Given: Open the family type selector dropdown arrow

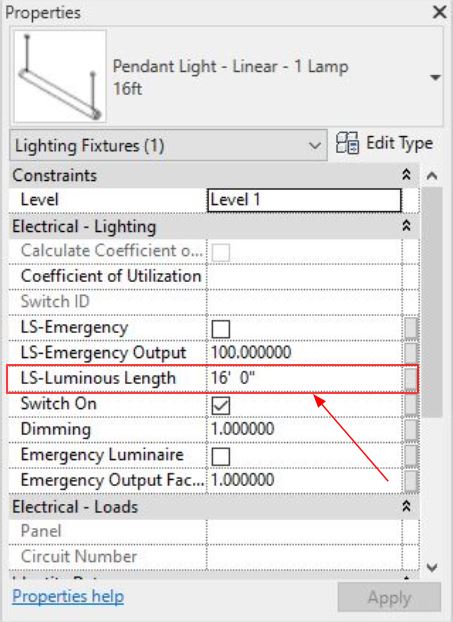Looking at the screenshot, I should coord(435,77).
